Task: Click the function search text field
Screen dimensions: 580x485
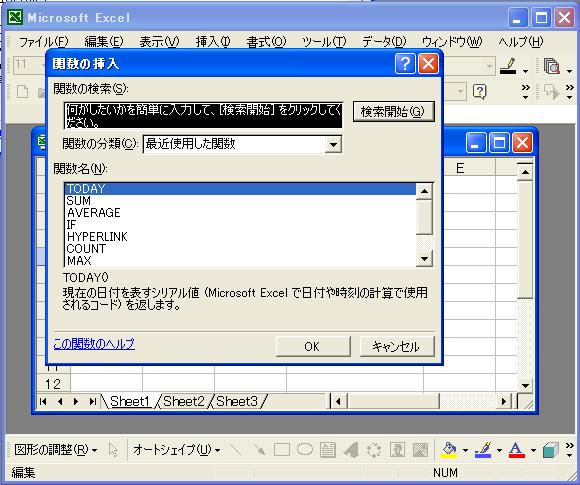Action: [x=203, y=115]
